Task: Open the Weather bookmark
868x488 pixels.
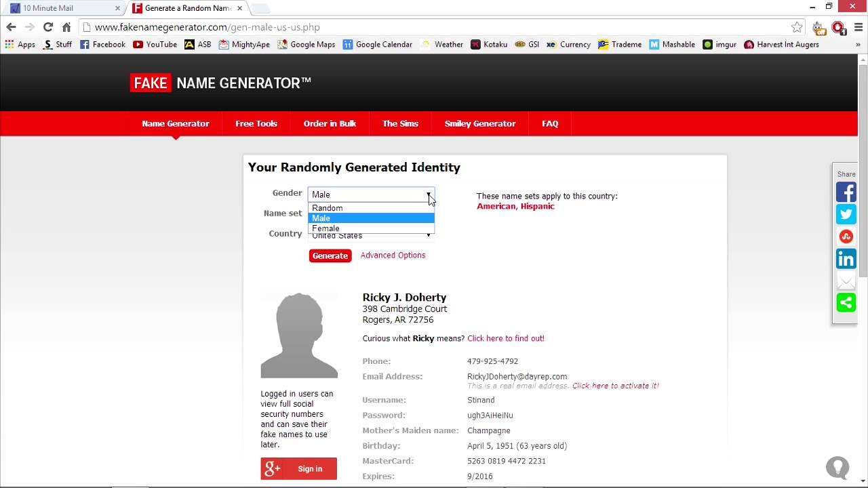Action: point(442,44)
